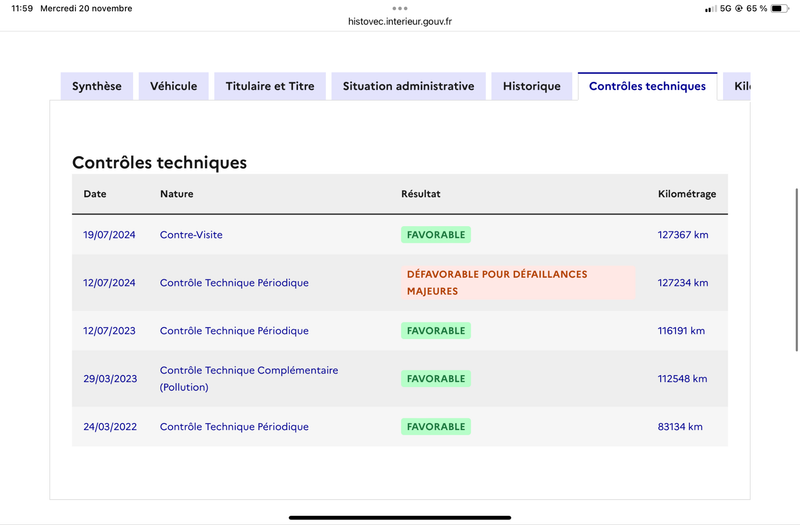Select the 112548 km value

pos(682,379)
